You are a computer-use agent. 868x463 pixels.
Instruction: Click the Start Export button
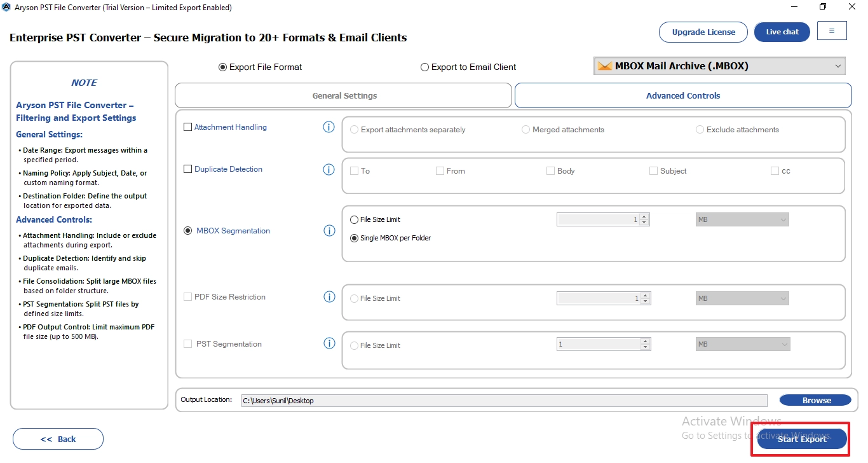click(x=802, y=439)
